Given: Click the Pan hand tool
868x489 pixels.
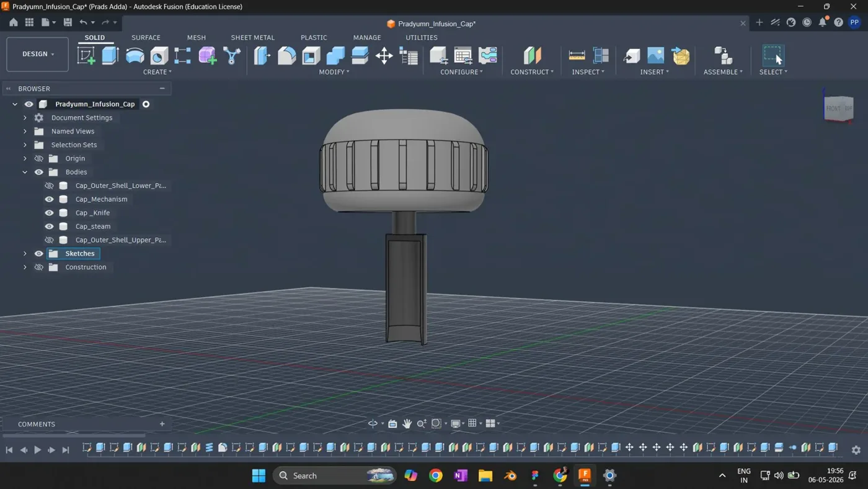Looking at the screenshot, I should tap(407, 423).
